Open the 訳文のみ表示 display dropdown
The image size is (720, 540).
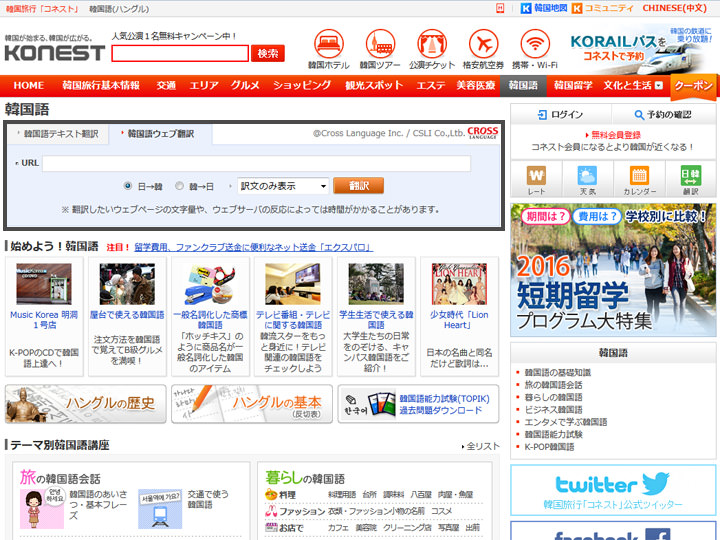283,186
